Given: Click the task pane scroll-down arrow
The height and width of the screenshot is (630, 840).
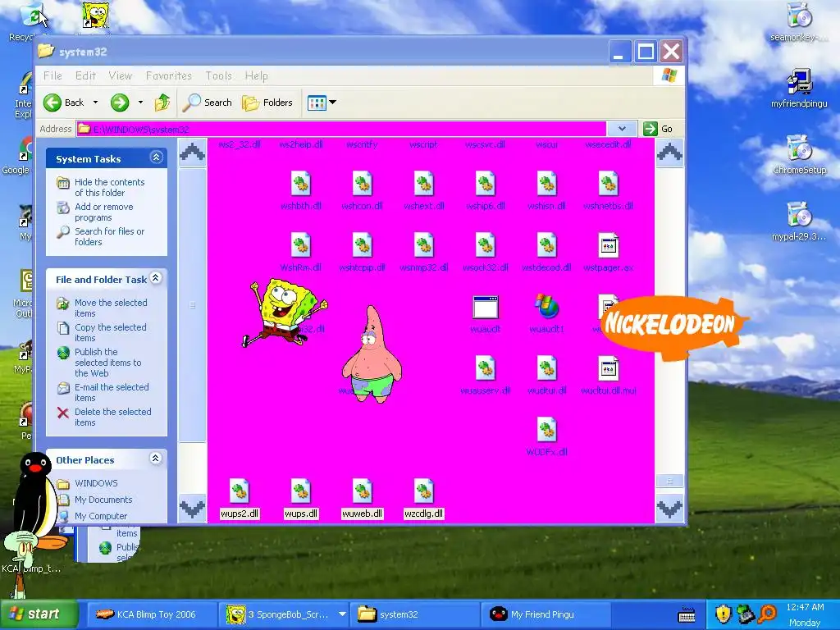Looking at the screenshot, I should tap(192, 508).
